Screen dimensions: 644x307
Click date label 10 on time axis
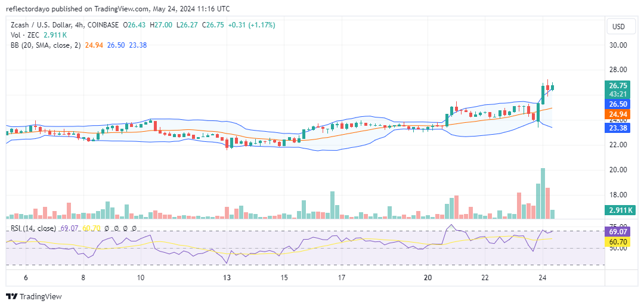pyautogui.click(x=141, y=278)
